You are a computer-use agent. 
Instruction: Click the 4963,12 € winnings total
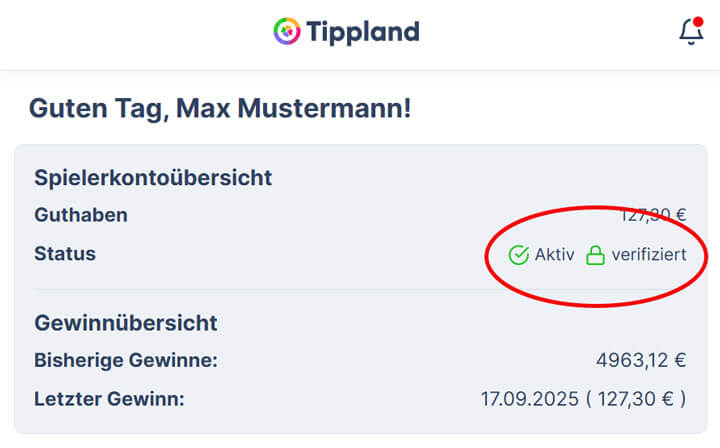(641, 360)
